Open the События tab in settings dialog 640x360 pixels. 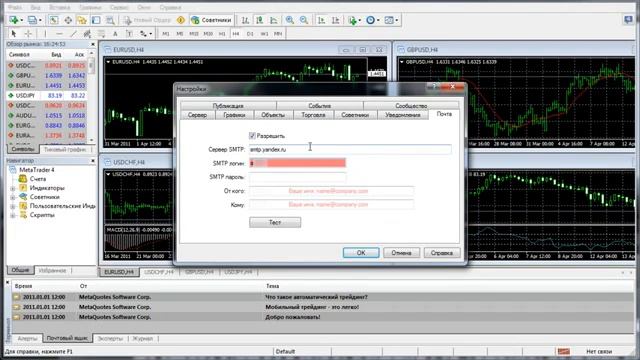(320, 105)
